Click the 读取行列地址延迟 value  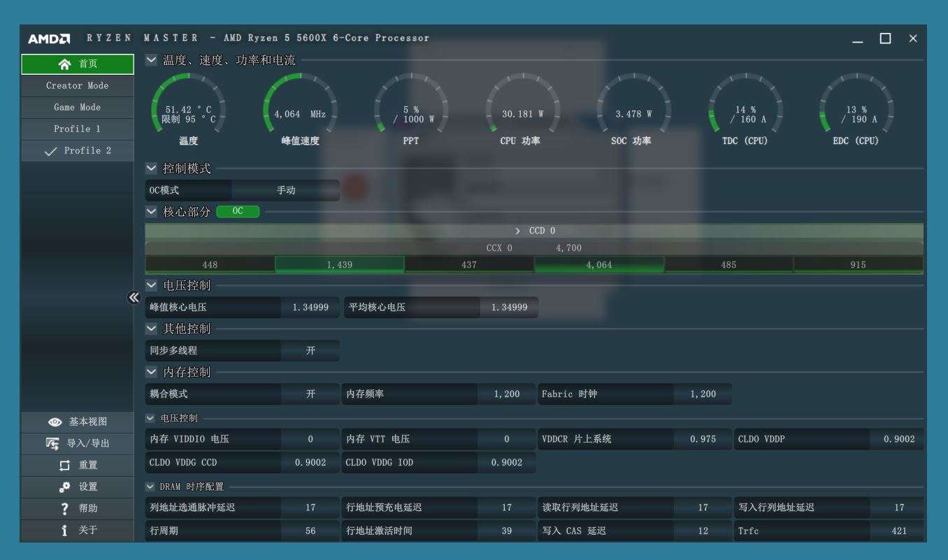coord(703,508)
